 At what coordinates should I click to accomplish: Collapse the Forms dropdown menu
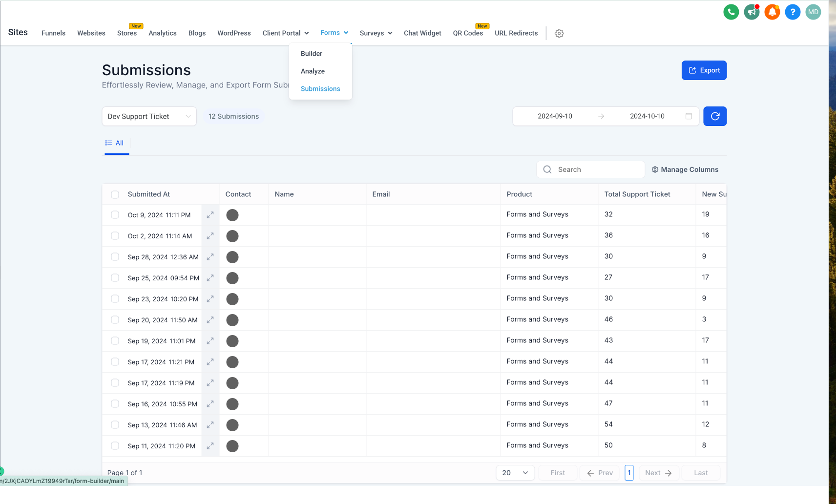[x=334, y=33]
